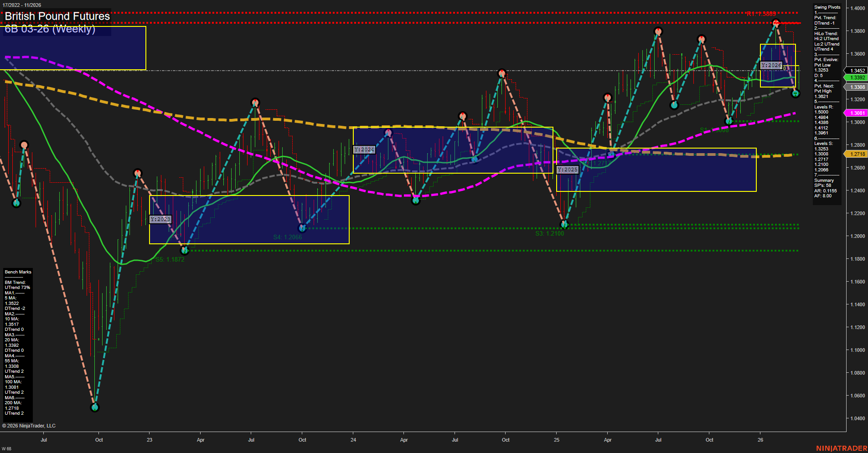
Task: Expand the Summary section under Levels S
Action: click(x=824, y=180)
